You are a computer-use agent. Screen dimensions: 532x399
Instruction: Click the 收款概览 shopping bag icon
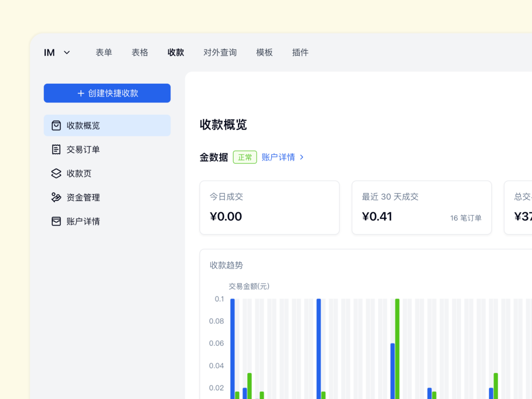point(56,126)
